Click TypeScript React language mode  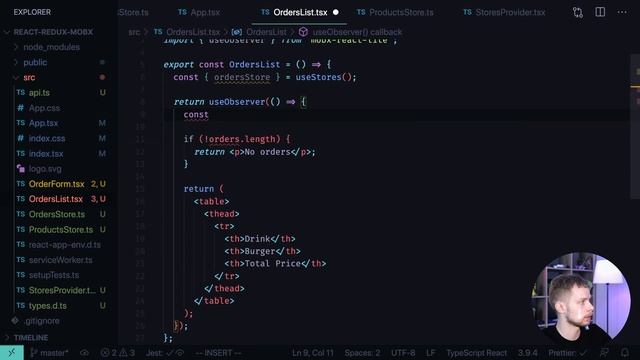coord(476,353)
